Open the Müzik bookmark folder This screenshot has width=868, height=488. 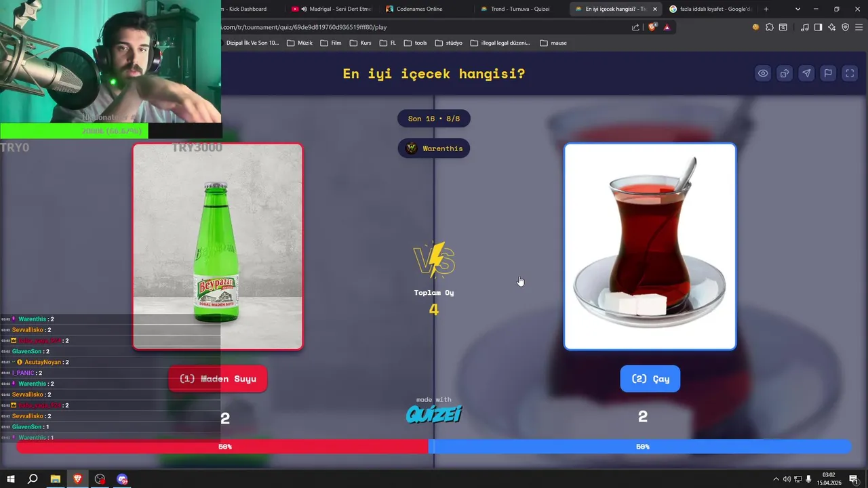tap(300, 43)
